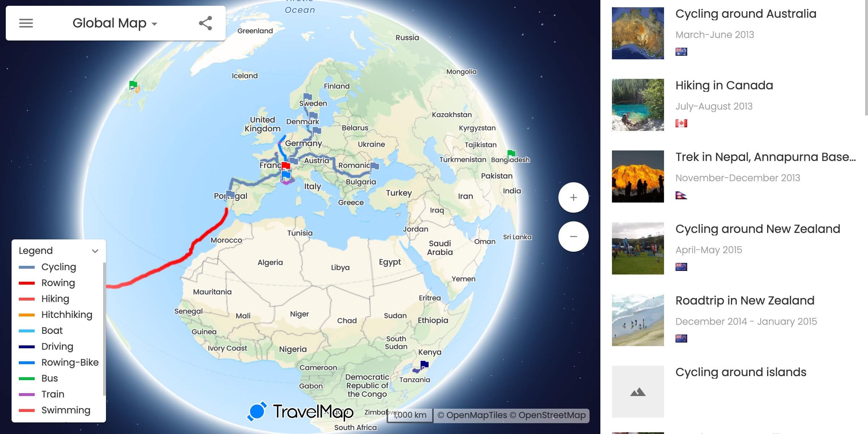This screenshot has width=868, height=434.
Task: Toggle visibility of Cycling route layer
Action: click(59, 266)
